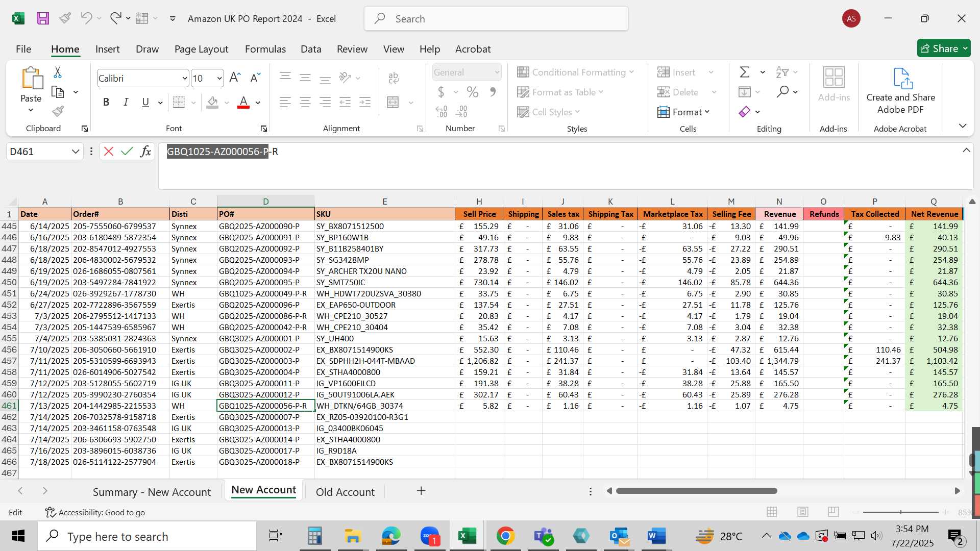This screenshot has height=551, width=980.
Task: Decrease font size with the smaller A icon
Action: (255, 78)
